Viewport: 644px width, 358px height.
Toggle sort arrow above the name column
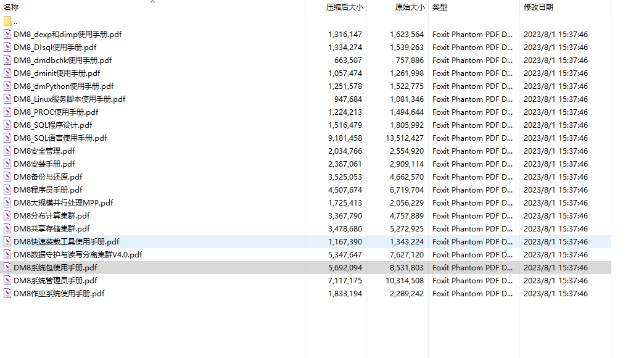(x=153, y=2)
